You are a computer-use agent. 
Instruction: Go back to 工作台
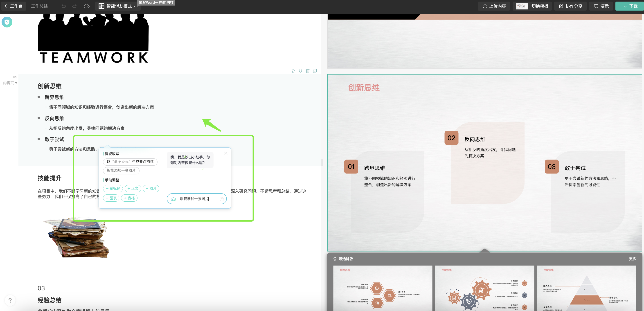point(14,6)
